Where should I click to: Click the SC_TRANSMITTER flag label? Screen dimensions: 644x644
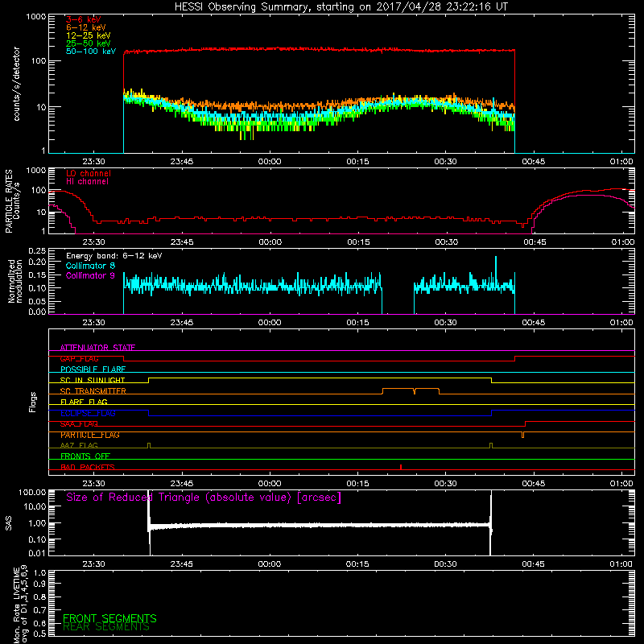pyautogui.click(x=93, y=391)
